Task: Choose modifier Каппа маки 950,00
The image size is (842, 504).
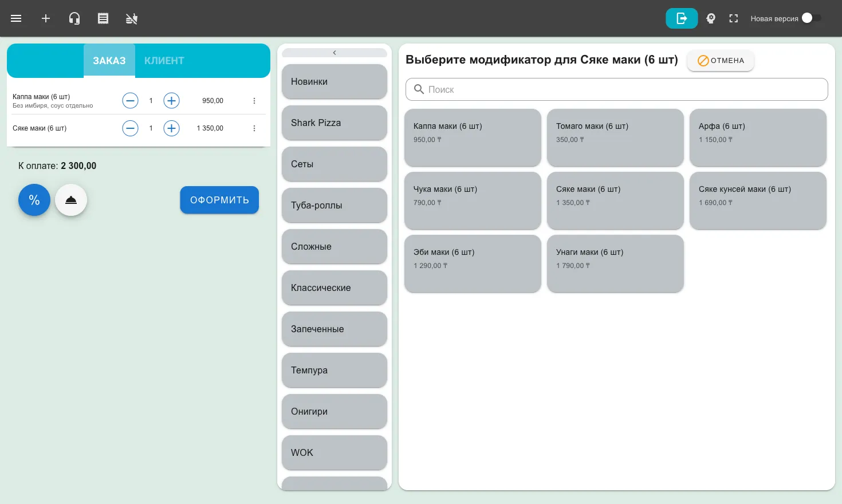Action: 473,137
